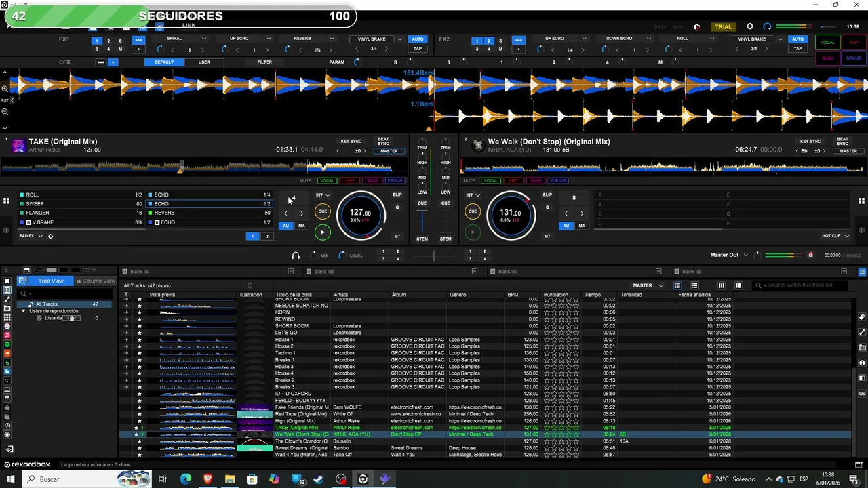Hit the deck 1 CUE button
The width and height of the screenshot is (868, 488).
323,211
